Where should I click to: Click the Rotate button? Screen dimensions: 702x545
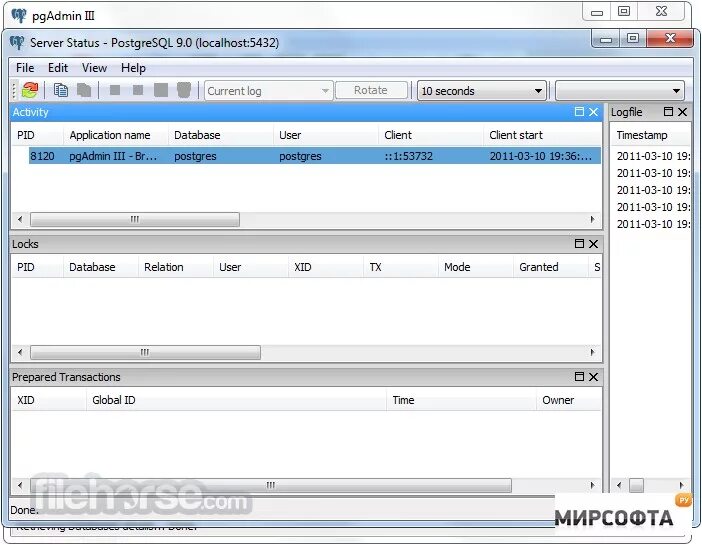[x=371, y=90]
